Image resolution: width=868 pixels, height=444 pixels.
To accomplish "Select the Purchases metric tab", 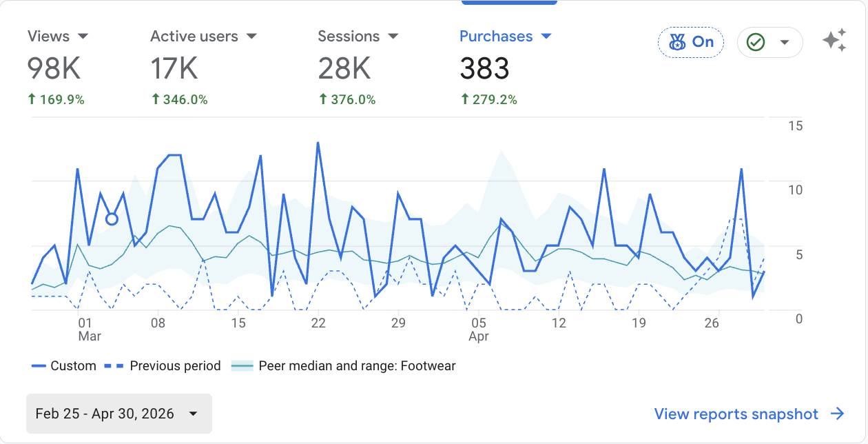I will click(x=506, y=68).
